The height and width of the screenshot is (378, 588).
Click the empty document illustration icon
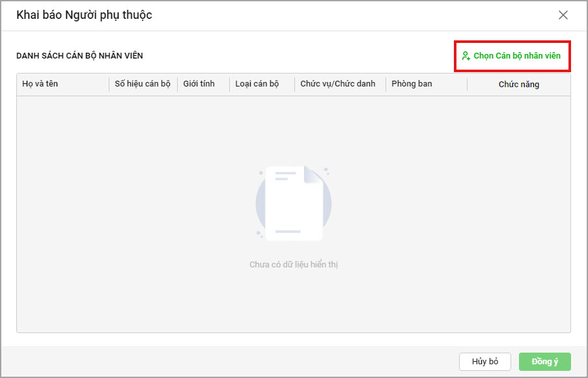coord(294,203)
